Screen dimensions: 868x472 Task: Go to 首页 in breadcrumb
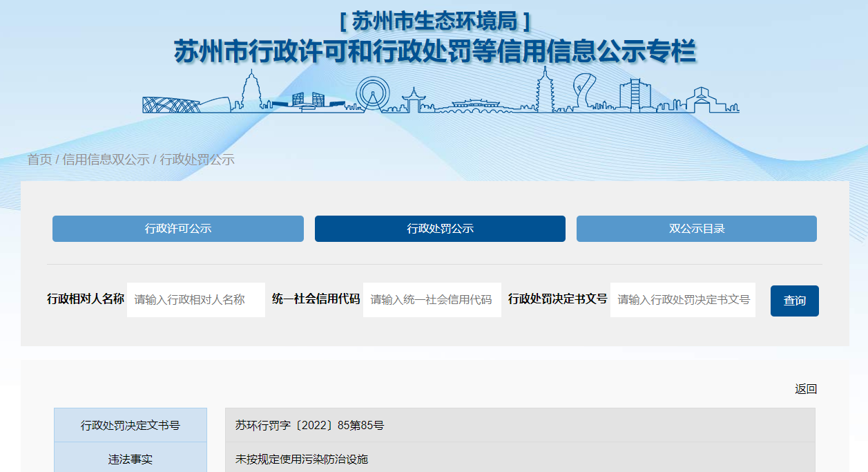pyautogui.click(x=39, y=160)
